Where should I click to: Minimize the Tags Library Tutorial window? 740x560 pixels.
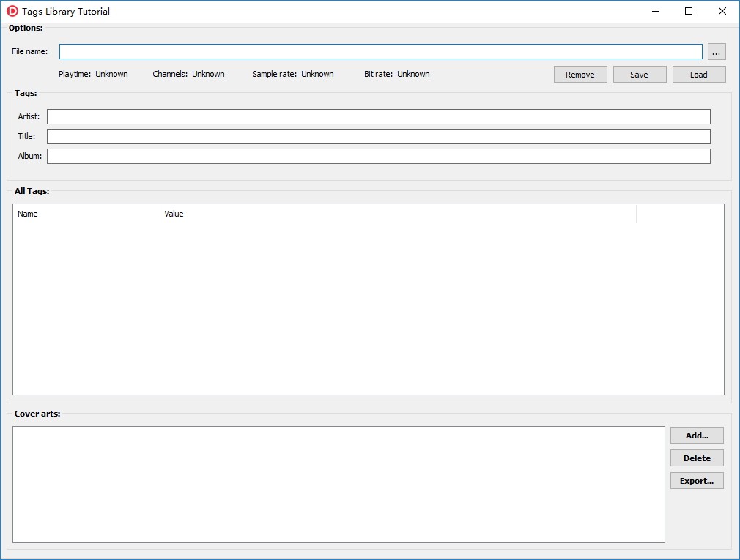[x=656, y=11]
